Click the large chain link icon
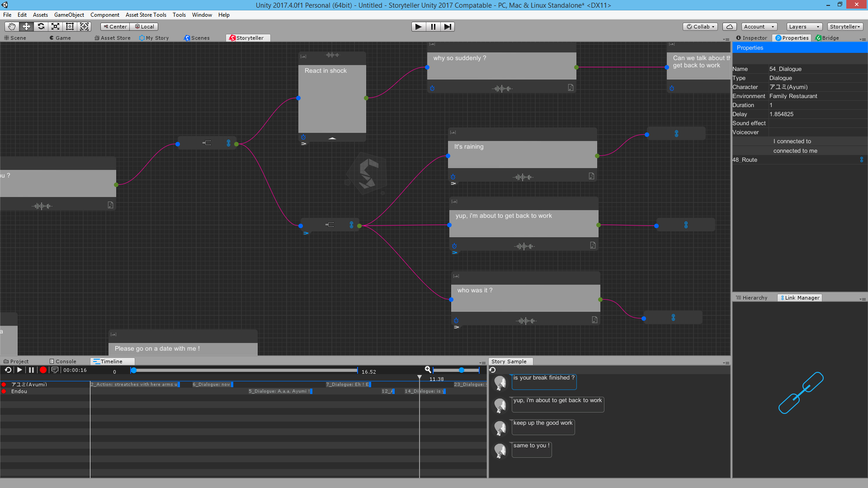The width and height of the screenshot is (868, 488). tap(801, 393)
